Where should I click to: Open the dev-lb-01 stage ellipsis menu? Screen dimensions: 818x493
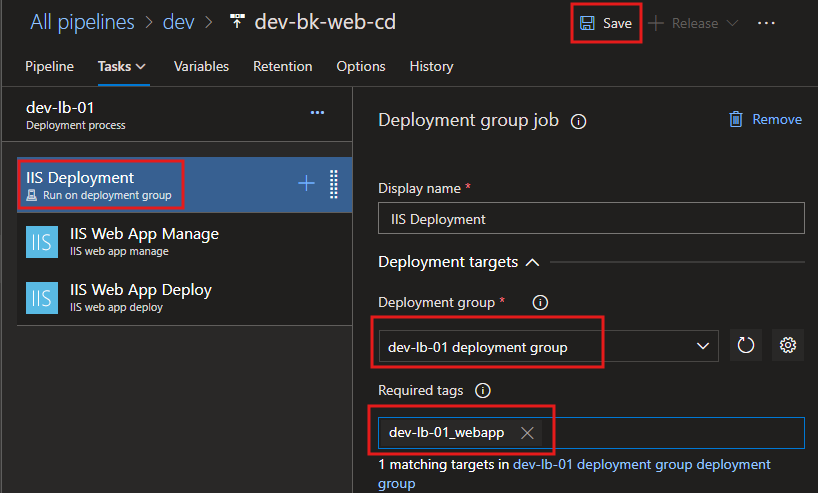tap(317, 113)
